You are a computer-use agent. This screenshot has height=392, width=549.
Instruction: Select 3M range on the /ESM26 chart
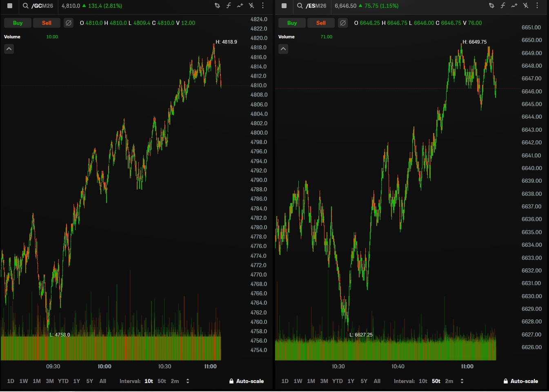324,381
